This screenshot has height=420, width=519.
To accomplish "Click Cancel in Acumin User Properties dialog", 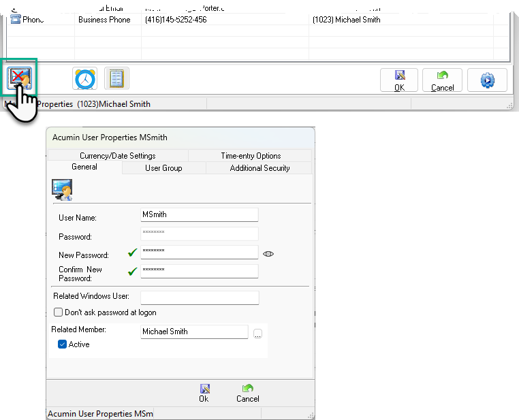I will (x=248, y=393).
